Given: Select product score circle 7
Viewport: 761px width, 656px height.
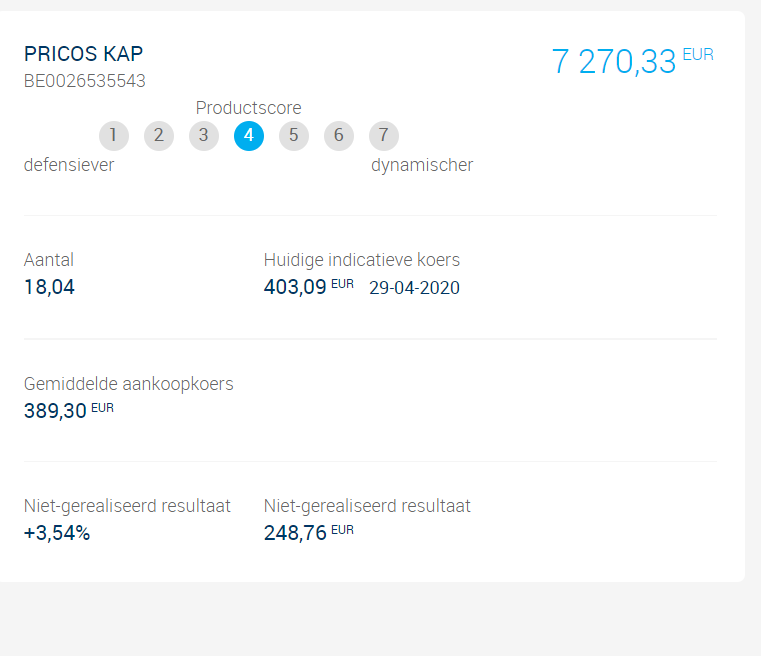Looking at the screenshot, I should click(x=384, y=136).
